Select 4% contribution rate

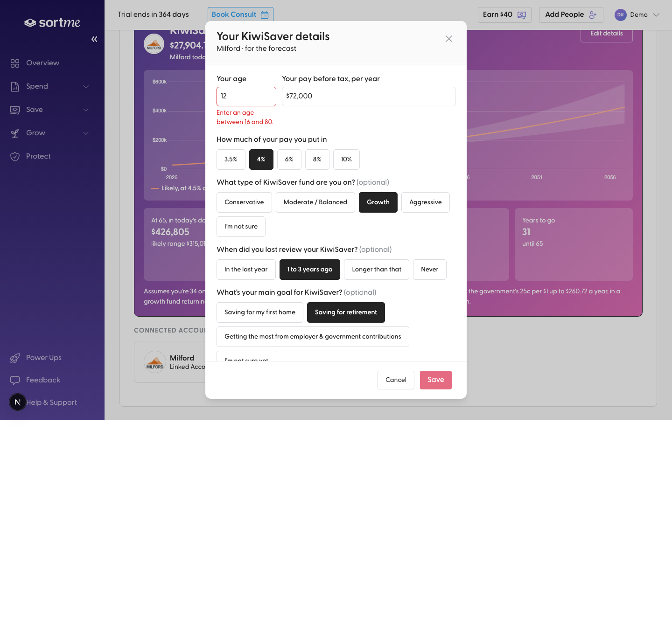point(261,159)
